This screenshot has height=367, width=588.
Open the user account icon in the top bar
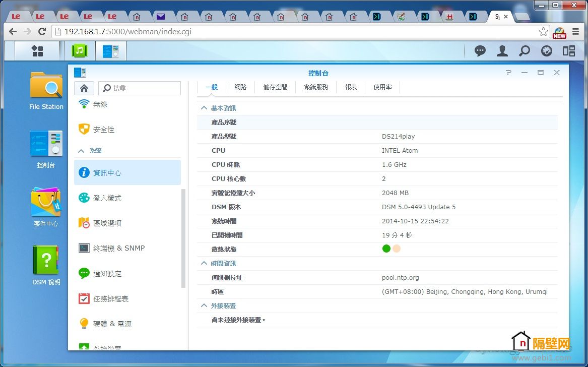coord(502,50)
